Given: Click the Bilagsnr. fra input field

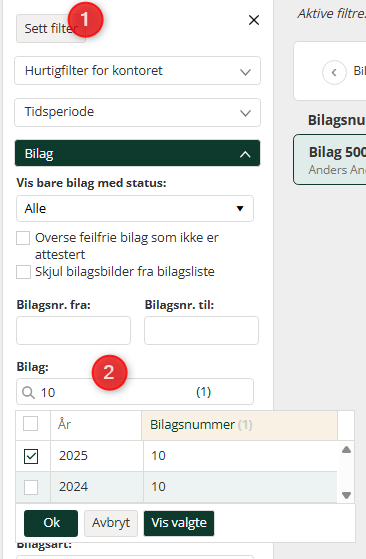Looking at the screenshot, I should coord(73,330).
